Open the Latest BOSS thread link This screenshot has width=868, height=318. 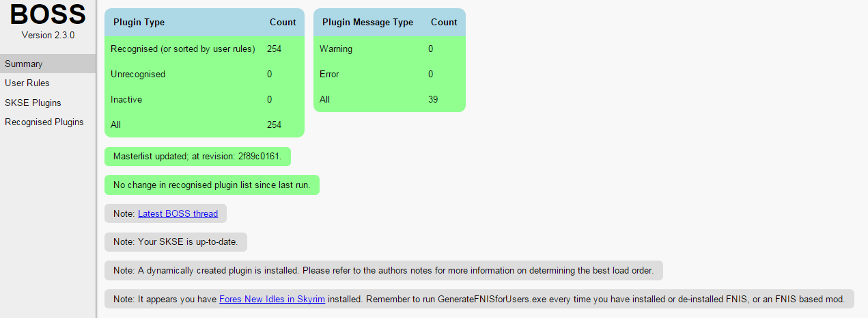(x=178, y=213)
